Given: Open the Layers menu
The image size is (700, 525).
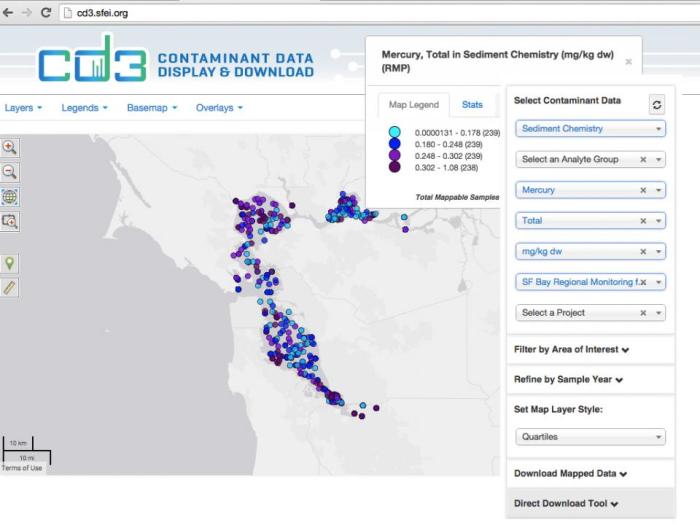Looking at the screenshot, I should (x=23, y=108).
